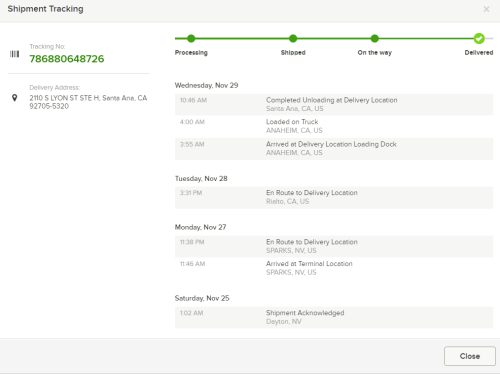This screenshot has height=374, width=500.
Task: Select the Loaded on Truck event
Action: tap(334, 126)
